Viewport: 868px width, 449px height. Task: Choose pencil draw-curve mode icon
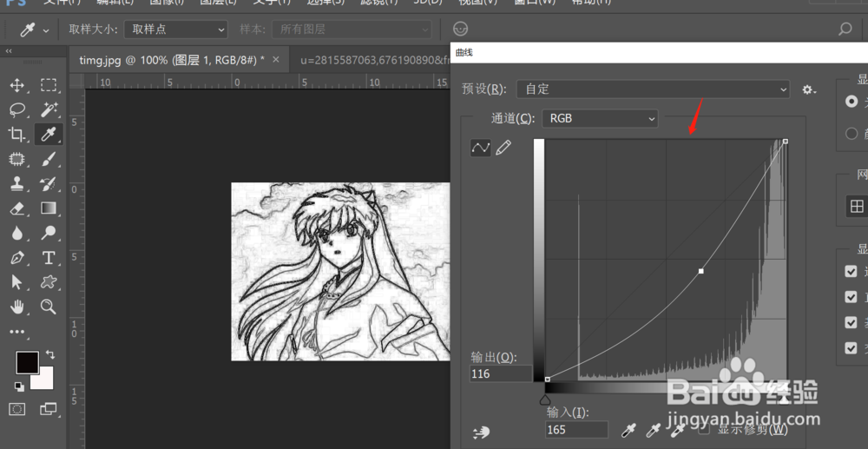pyautogui.click(x=503, y=148)
